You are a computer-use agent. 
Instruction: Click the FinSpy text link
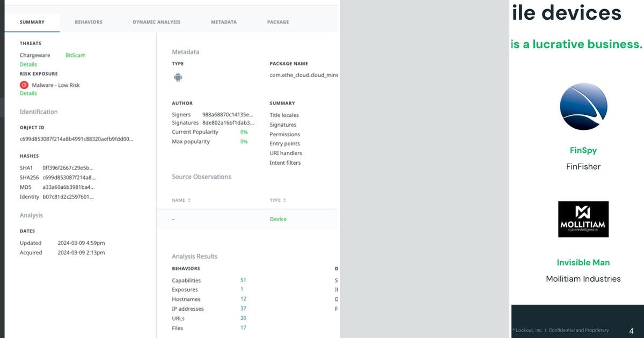click(583, 151)
